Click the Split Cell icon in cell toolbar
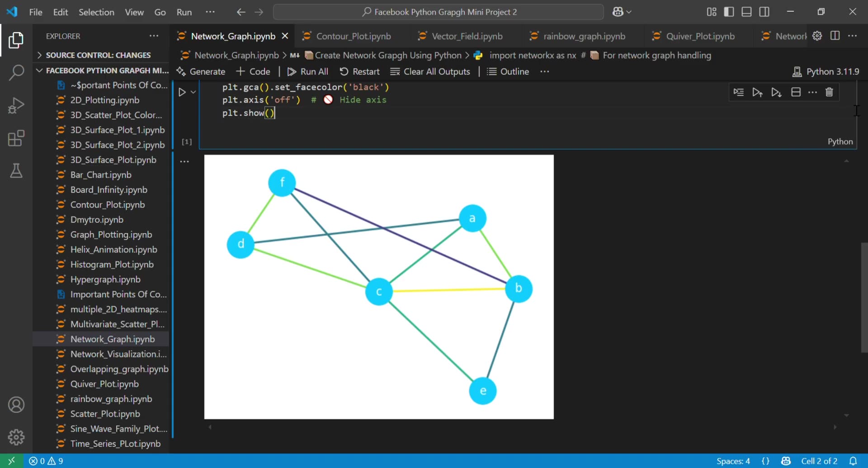868x468 pixels. tap(796, 92)
